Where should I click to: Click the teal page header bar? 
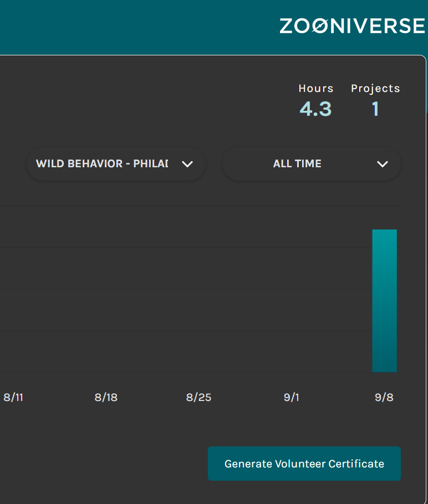pos(139,26)
